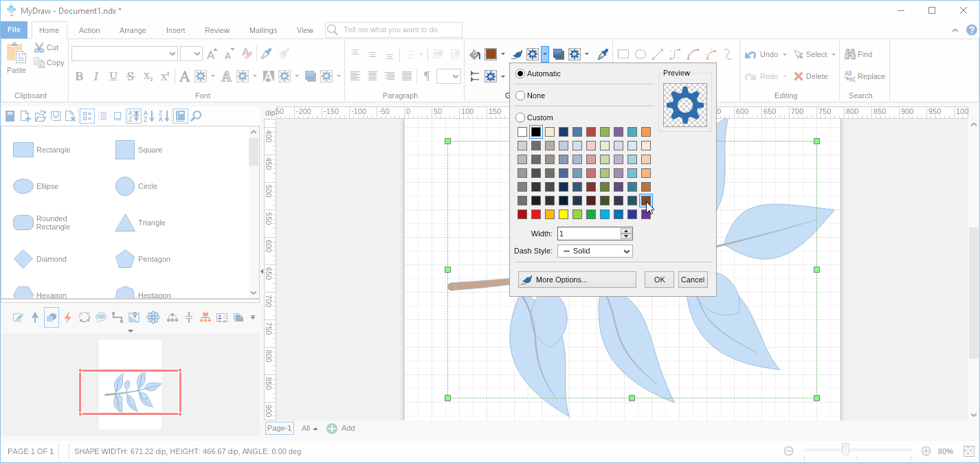Select the rectangle drawing tool
The width and height of the screenshot is (980, 463).
point(623,54)
